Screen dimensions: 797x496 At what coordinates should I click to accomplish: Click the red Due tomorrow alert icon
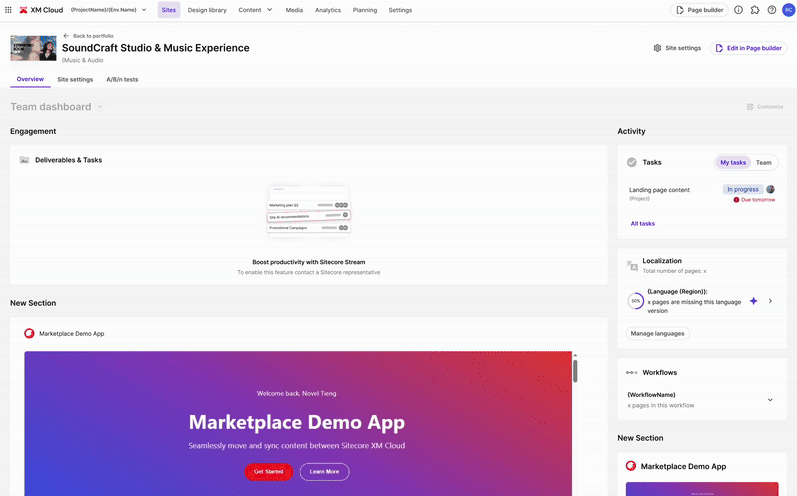click(736, 200)
